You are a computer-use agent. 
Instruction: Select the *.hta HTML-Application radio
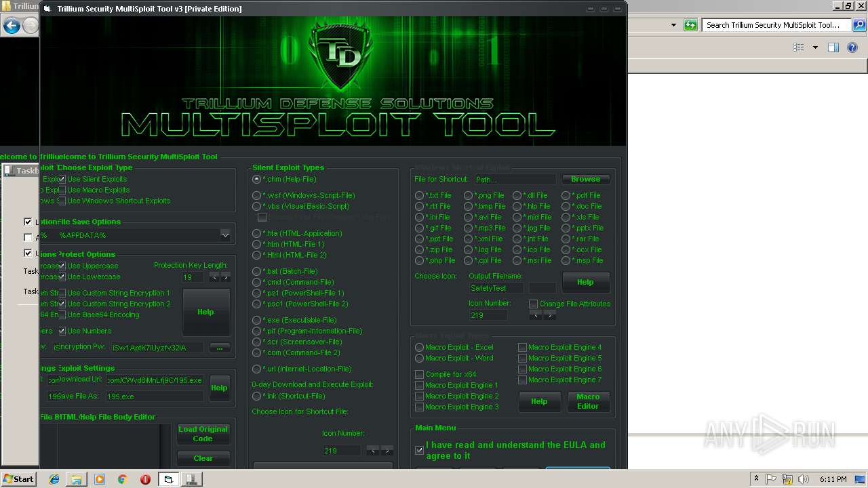pyautogui.click(x=256, y=234)
